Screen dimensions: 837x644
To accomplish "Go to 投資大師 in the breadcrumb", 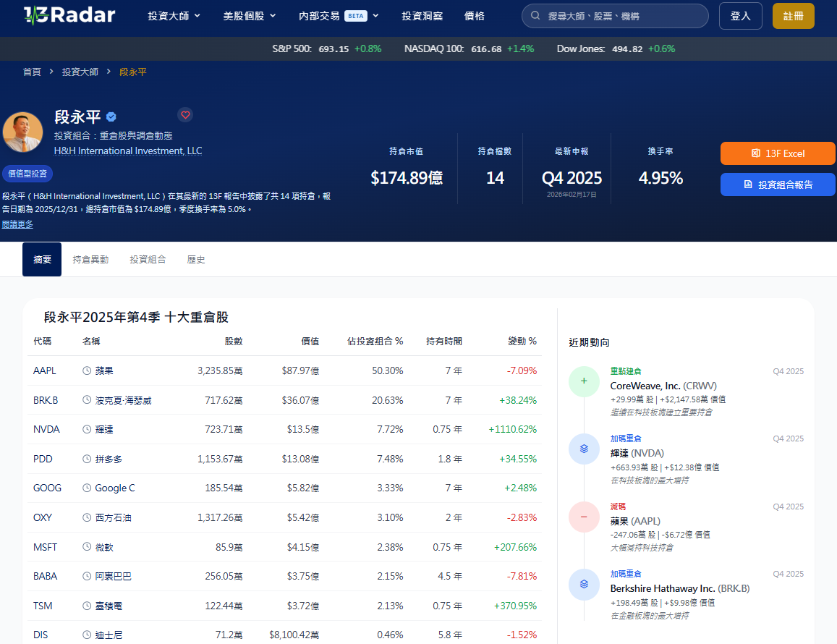I will point(80,72).
